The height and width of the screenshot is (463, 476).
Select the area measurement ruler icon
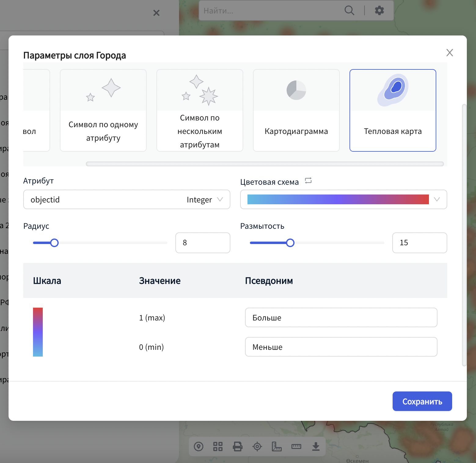click(x=276, y=446)
